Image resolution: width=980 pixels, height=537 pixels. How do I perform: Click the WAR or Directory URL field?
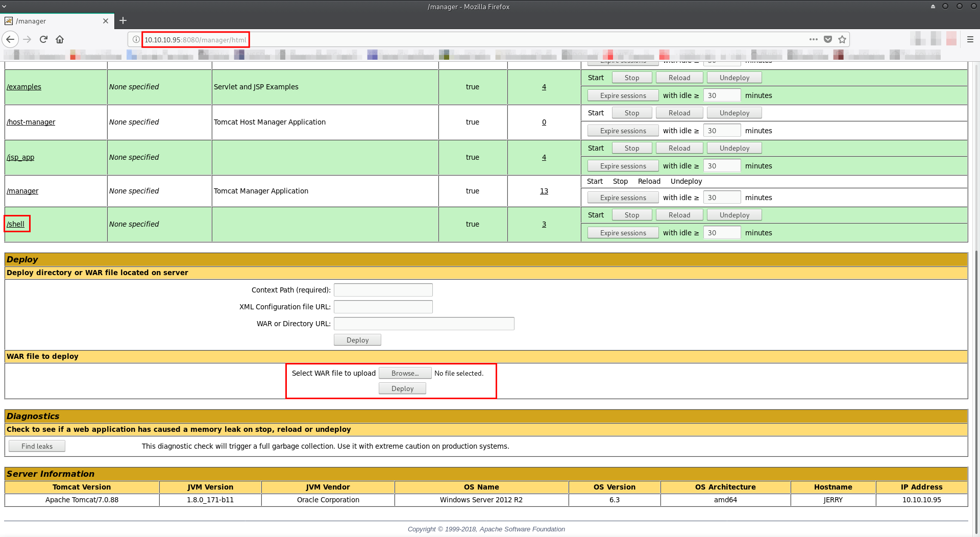[424, 324]
